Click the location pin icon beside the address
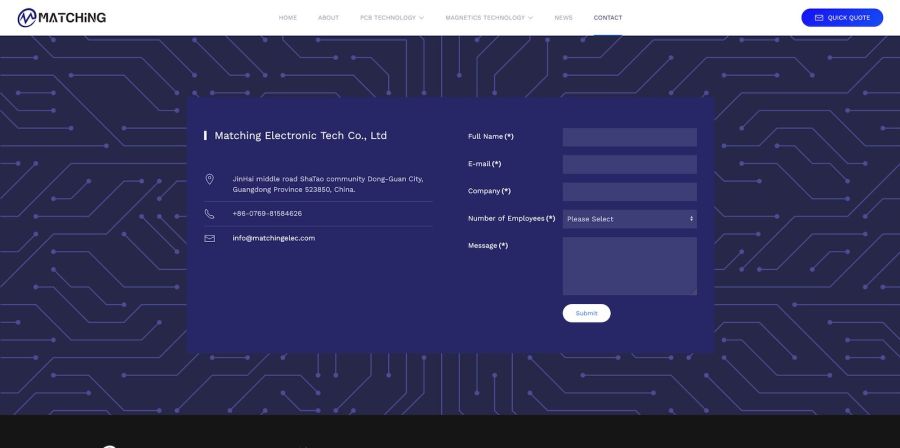 point(209,180)
